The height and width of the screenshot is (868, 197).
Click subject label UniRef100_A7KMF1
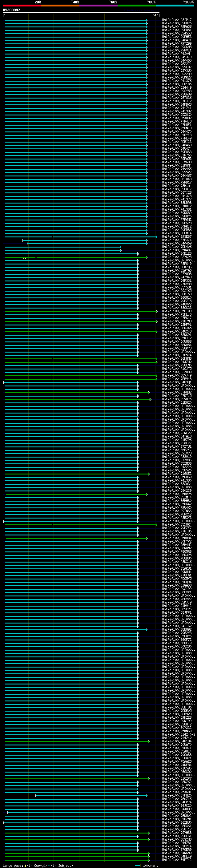pos(177,125)
